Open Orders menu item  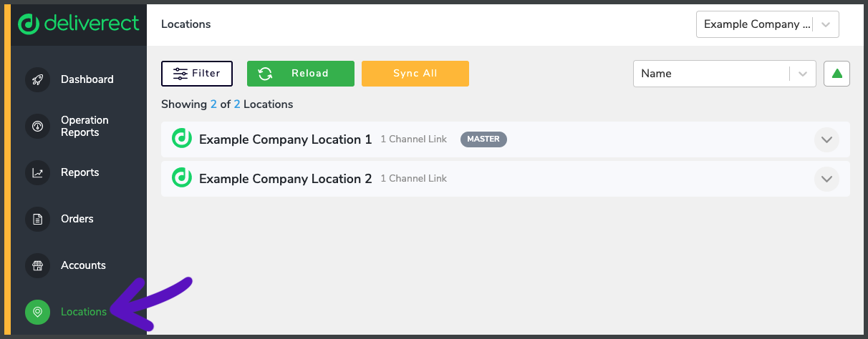pos(77,219)
